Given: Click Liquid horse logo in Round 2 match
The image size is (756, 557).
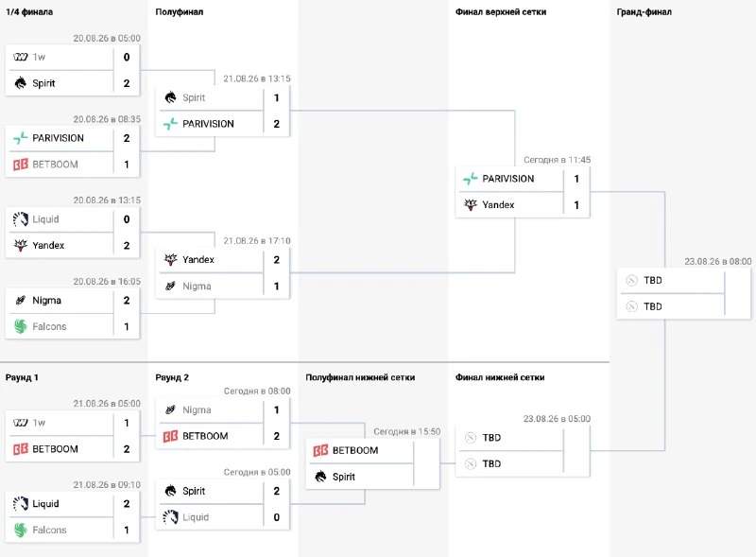Looking at the screenshot, I should 171,517.
